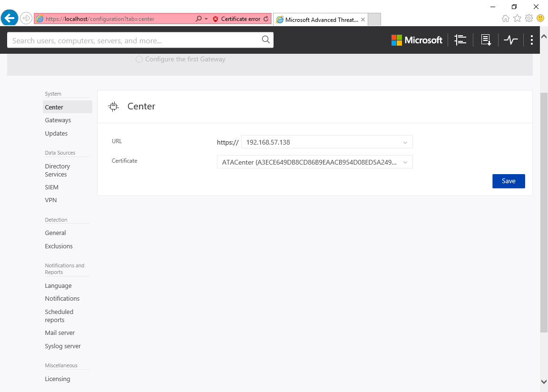Select Center in the System menu
Viewport: 548px width, 392px height.
pyautogui.click(x=68, y=107)
